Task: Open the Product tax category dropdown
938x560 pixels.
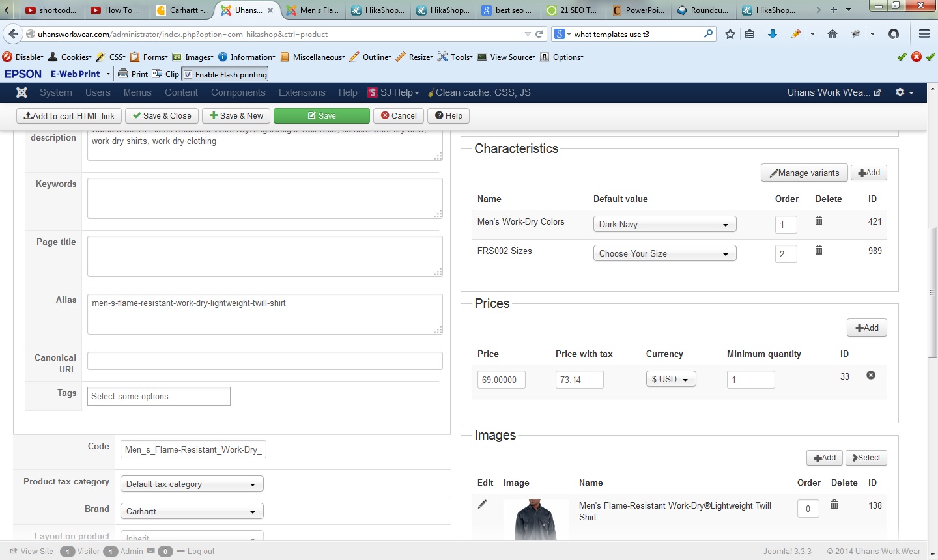Action: 192,484
